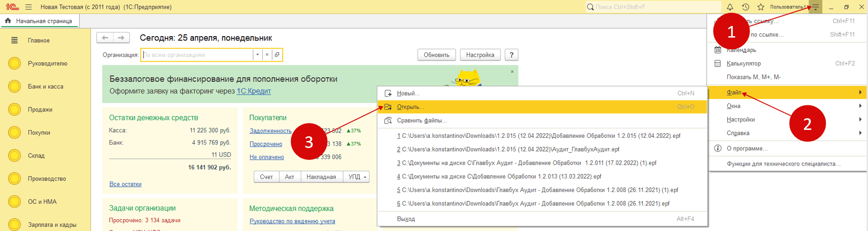Open Банк и касса sidebar section
The width and height of the screenshot is (868, 231).
(x=45, y=87)
